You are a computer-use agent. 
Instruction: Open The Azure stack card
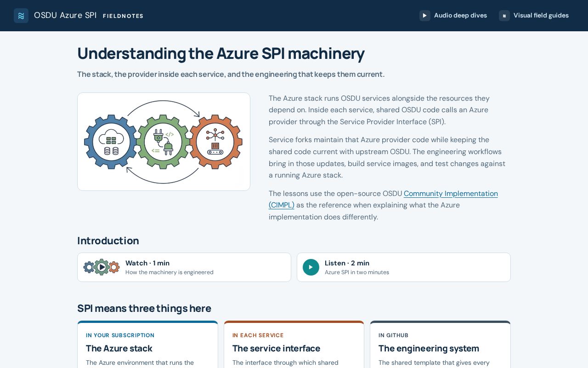tap(147, 345)
